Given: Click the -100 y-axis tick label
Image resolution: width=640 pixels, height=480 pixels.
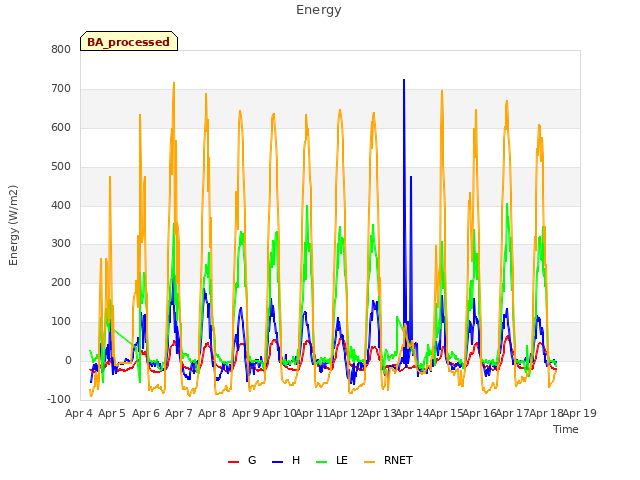Looking at the screenshot, I should coord(59,400).
